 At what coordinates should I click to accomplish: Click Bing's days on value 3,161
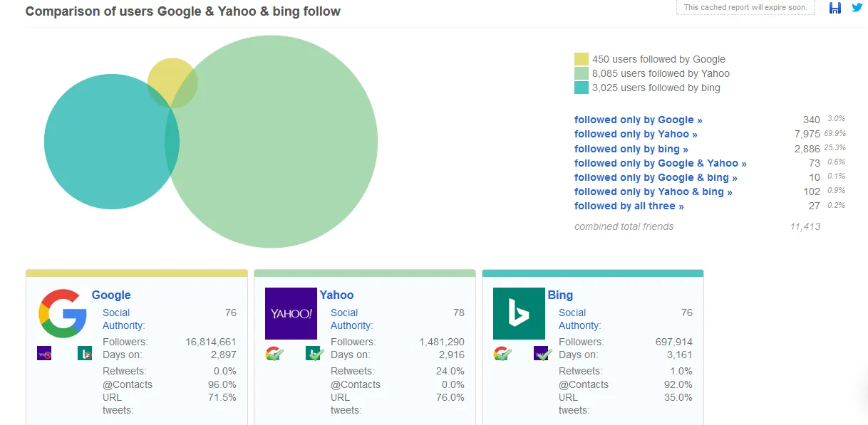tap(680, 355)
